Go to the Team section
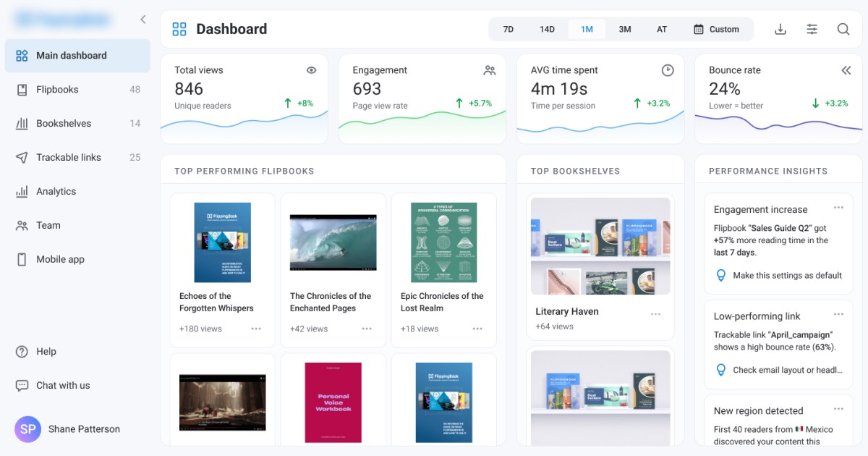The image size is (868, 456). [77, 226]
